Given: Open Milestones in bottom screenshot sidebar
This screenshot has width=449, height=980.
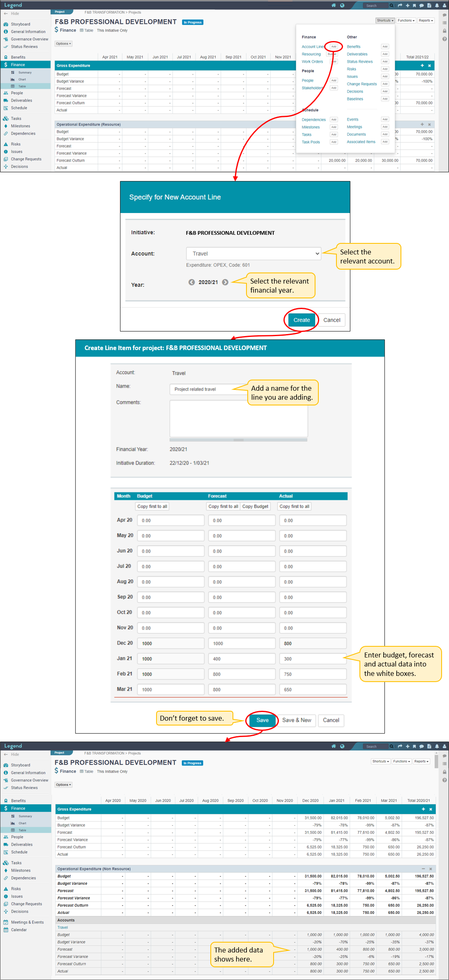Looking at the screenshot, I should (x=21, y=870).
